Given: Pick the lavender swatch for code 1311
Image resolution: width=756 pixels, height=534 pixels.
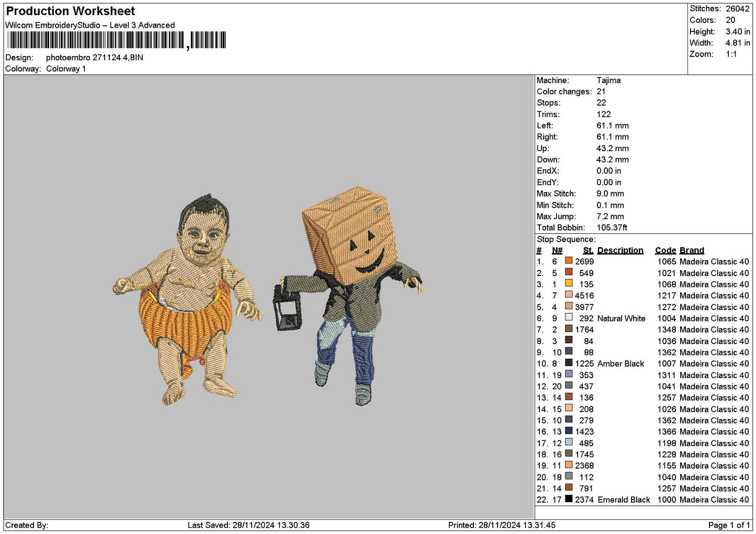Looking at the screenshot, I should (x=569, y=374).
